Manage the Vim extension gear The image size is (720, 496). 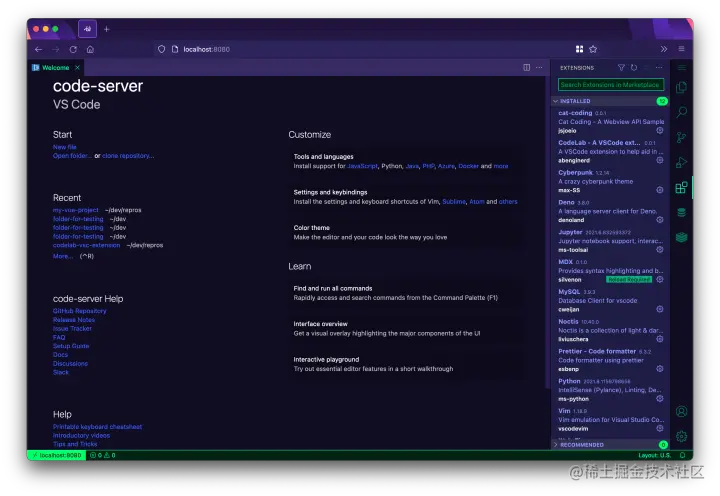pos(660,428)
